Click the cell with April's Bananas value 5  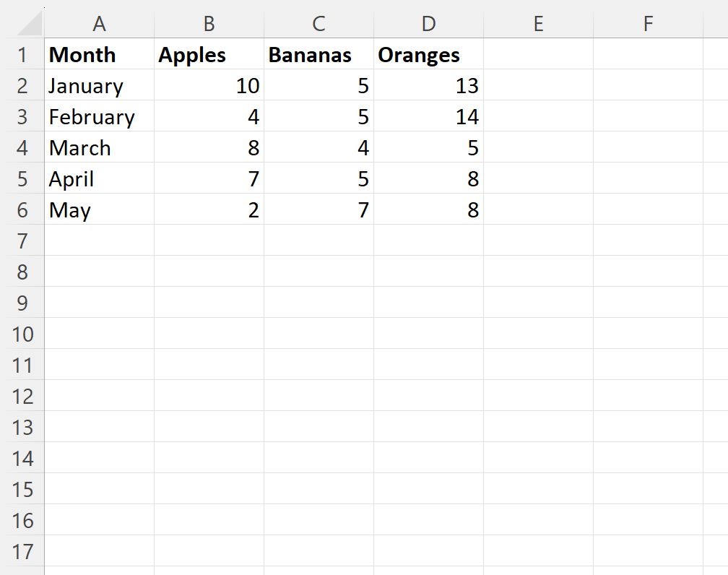(x=318, y=178)
